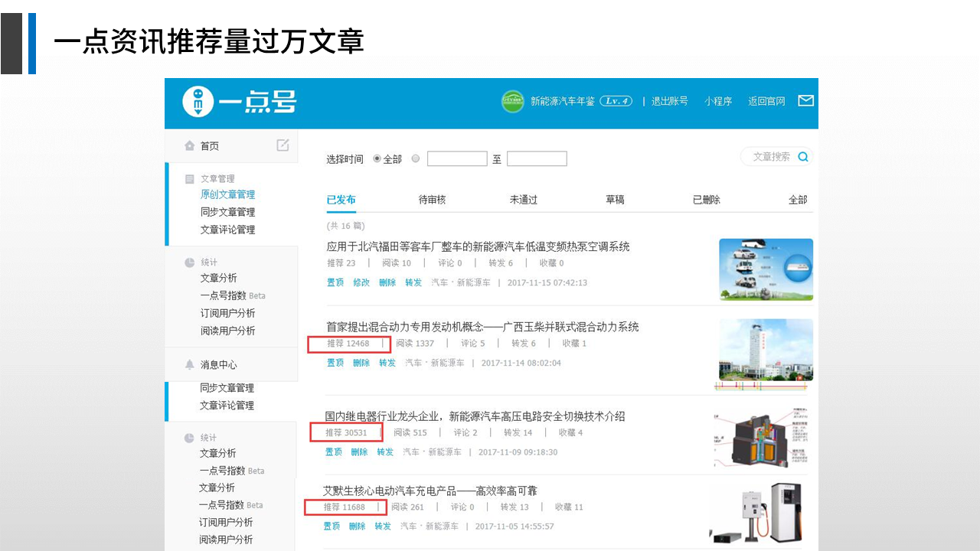The height and width of the screenshot is (551, 980).
Task: Select the 全部 time radio button
Action: (377, 158)
